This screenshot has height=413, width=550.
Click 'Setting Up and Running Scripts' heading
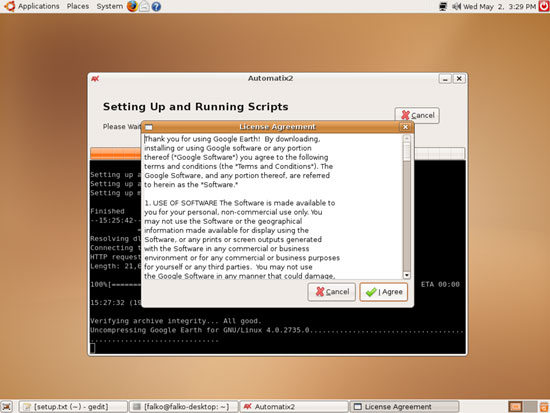(195, 107)
